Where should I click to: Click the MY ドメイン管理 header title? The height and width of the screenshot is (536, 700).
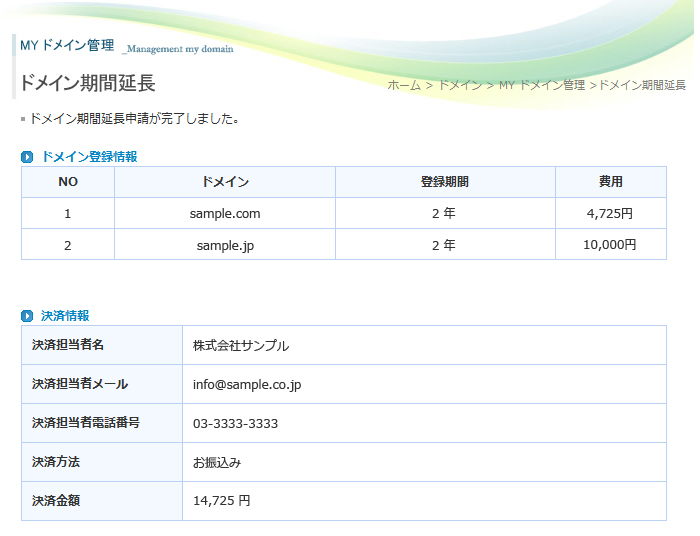point(67,45)
